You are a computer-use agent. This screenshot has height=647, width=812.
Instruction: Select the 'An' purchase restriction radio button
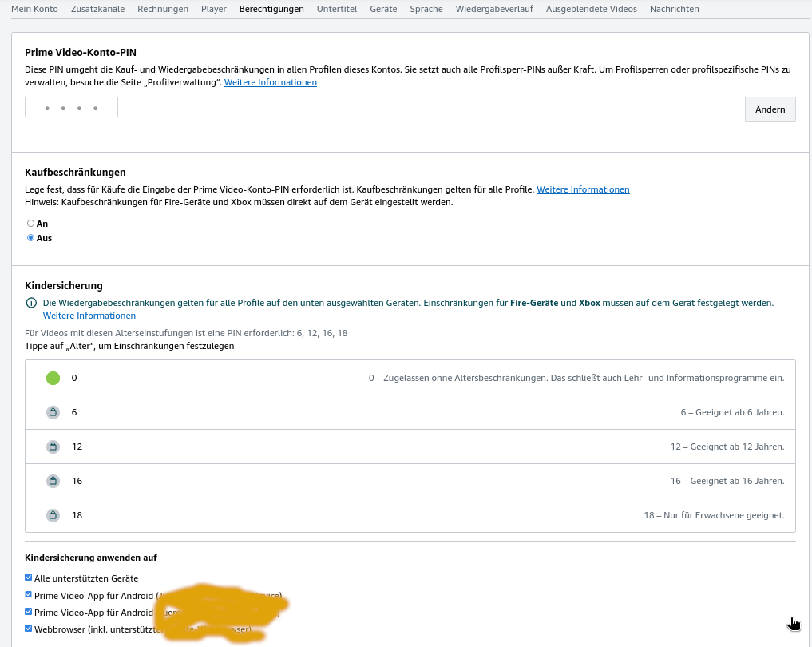click(30, 224)
